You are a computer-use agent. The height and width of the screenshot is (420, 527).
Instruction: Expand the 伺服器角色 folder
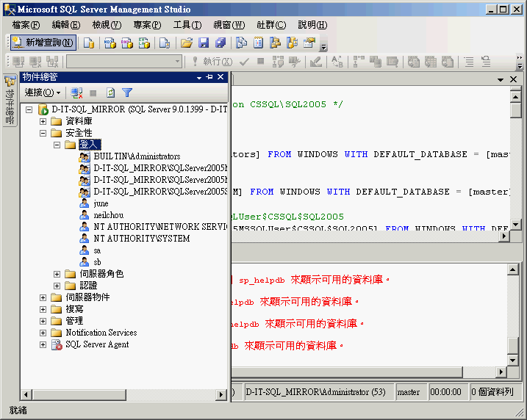57,274
